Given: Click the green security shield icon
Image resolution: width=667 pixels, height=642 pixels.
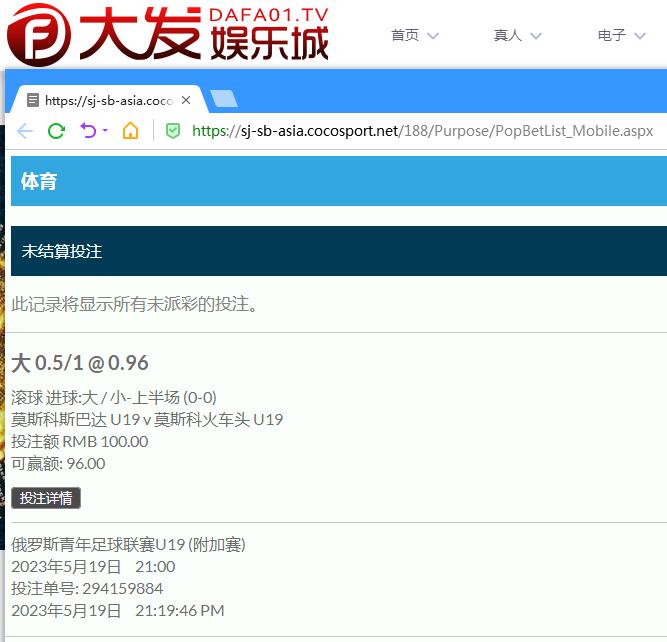Looking at the screenshot, I should [173, 131].
